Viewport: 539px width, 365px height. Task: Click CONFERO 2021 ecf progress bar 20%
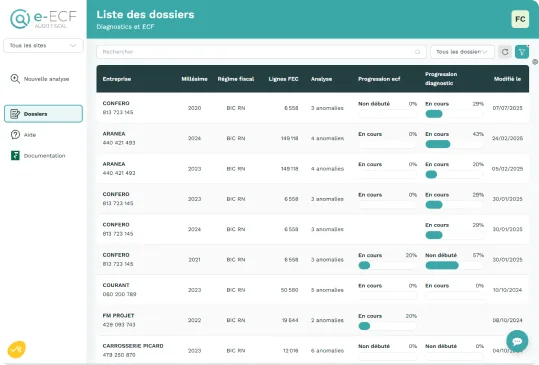point(387,265)
